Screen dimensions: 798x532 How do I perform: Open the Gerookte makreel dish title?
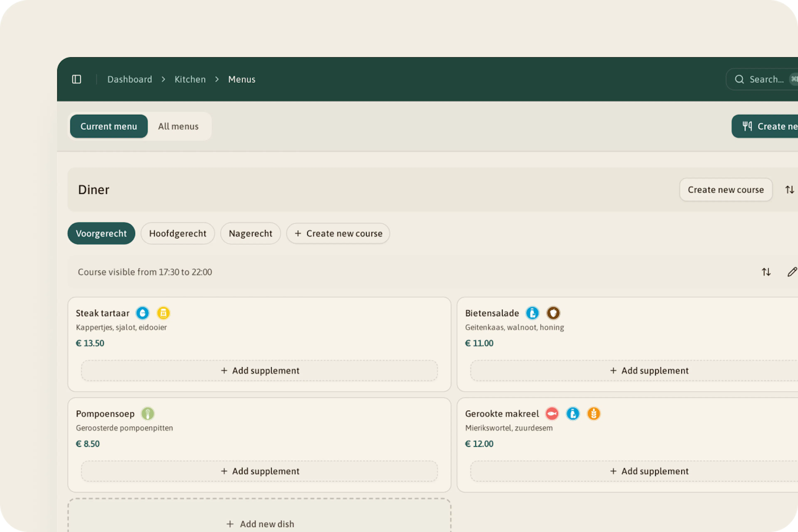pyautogui.click(x=502, y=414)
